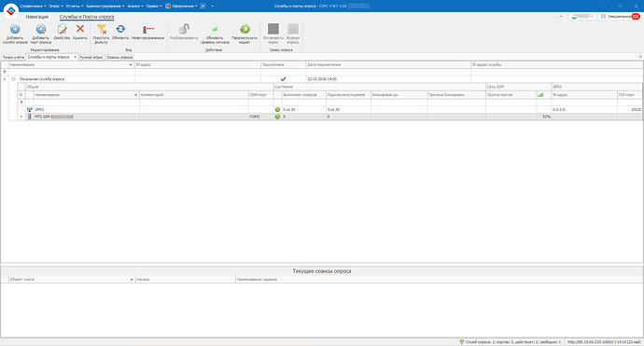The height and width of the screenshot is (346, 644).
Task: Click Перезагрузить модем icon
Action: pyautogui.click(x=245, y=29)
